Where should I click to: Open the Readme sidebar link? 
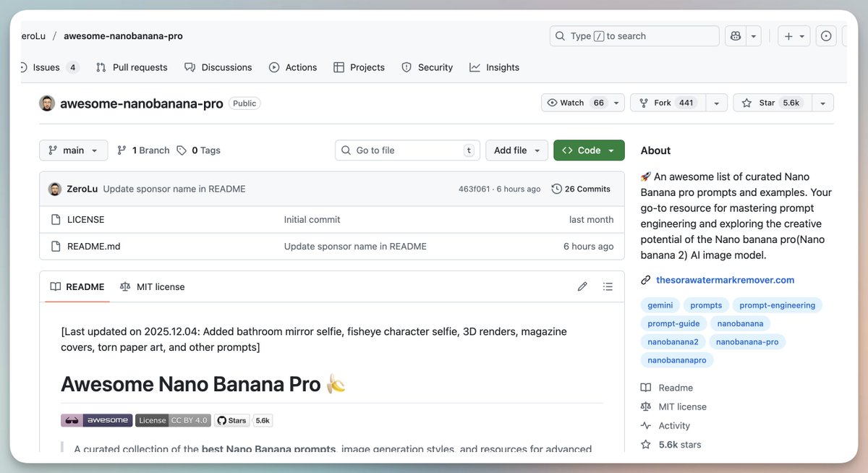click(x=667, y=388)
